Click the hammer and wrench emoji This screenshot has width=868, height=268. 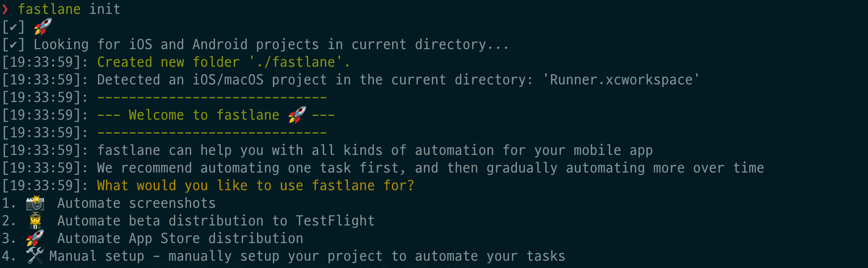point(35,256)
